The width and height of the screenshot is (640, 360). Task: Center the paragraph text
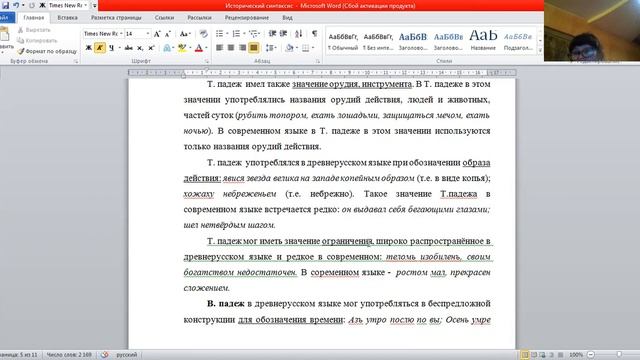(x=231, y=48)
